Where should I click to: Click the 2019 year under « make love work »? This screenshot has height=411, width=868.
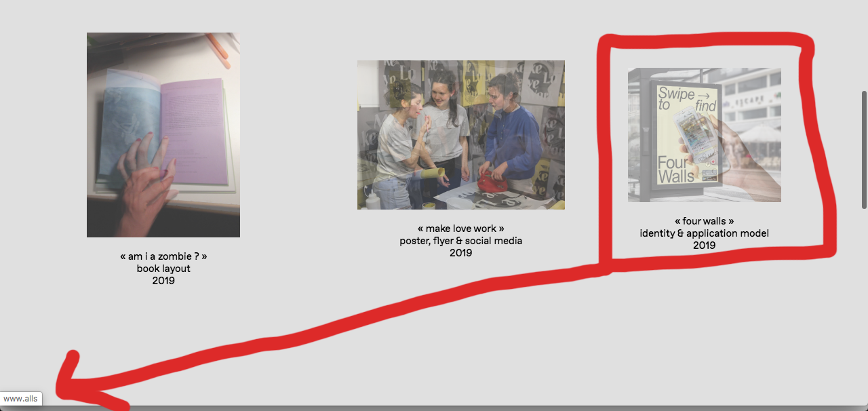[x=460, y=252]
